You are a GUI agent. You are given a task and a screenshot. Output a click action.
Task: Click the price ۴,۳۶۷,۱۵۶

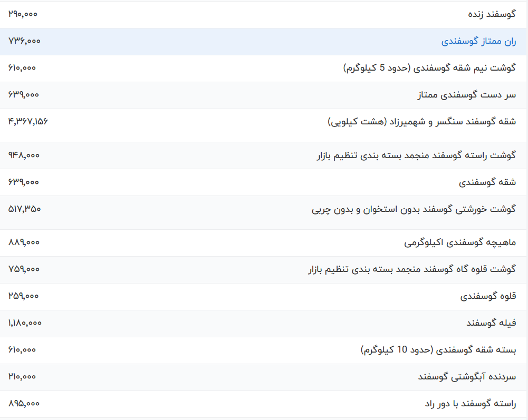click(x=28, y=122)
